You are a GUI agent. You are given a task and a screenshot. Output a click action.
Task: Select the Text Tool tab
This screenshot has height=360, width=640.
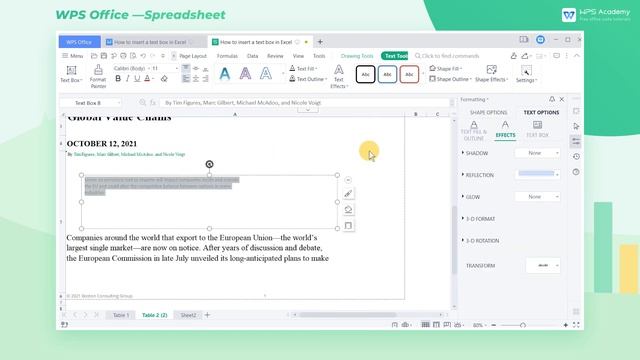tap(394, 56)
